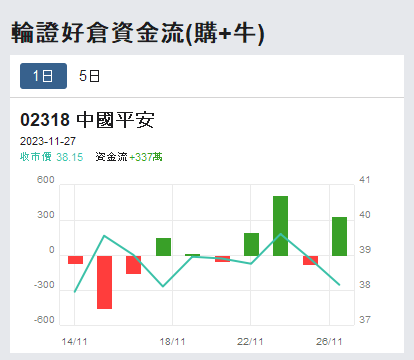The image size is (414, 360).
Task: Click the small red bar after the tallest green bar
Action: (x=310, y=260)
